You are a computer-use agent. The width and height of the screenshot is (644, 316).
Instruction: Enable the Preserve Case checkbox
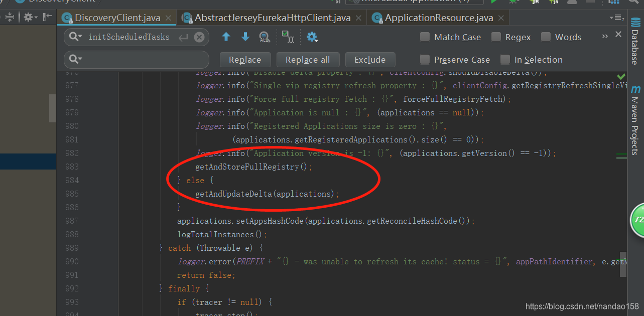tap(425, 60)
